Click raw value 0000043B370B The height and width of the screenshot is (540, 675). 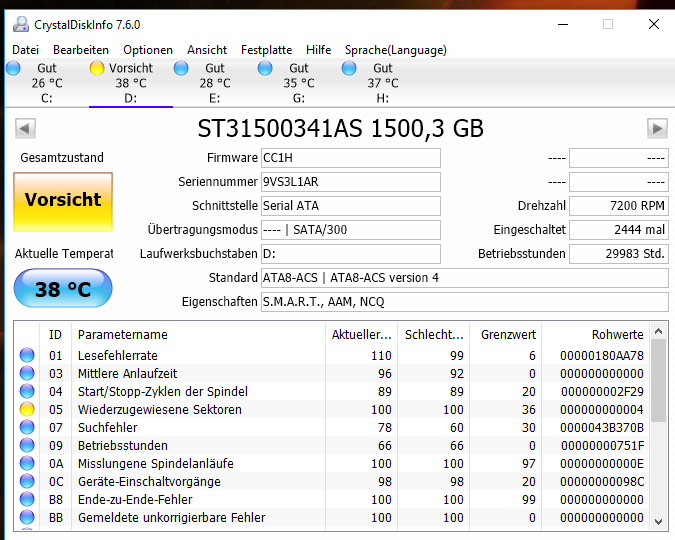(602, 428)
